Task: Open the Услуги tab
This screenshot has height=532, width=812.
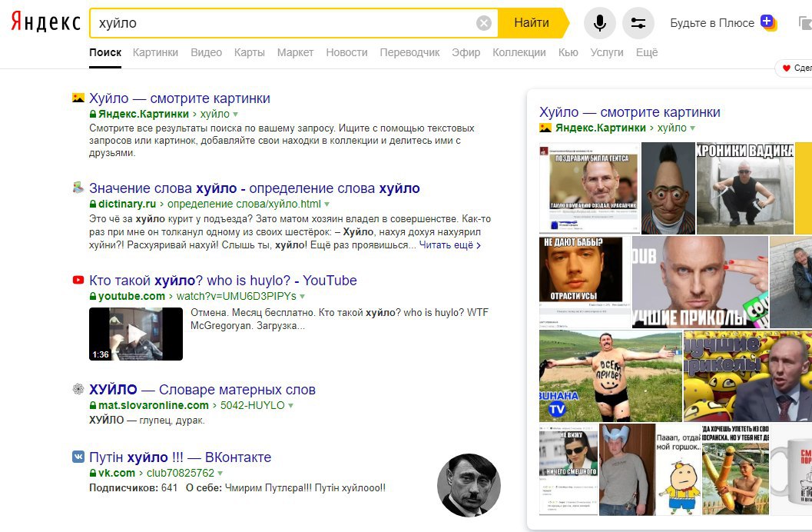Action: click(x=607, y=52)
